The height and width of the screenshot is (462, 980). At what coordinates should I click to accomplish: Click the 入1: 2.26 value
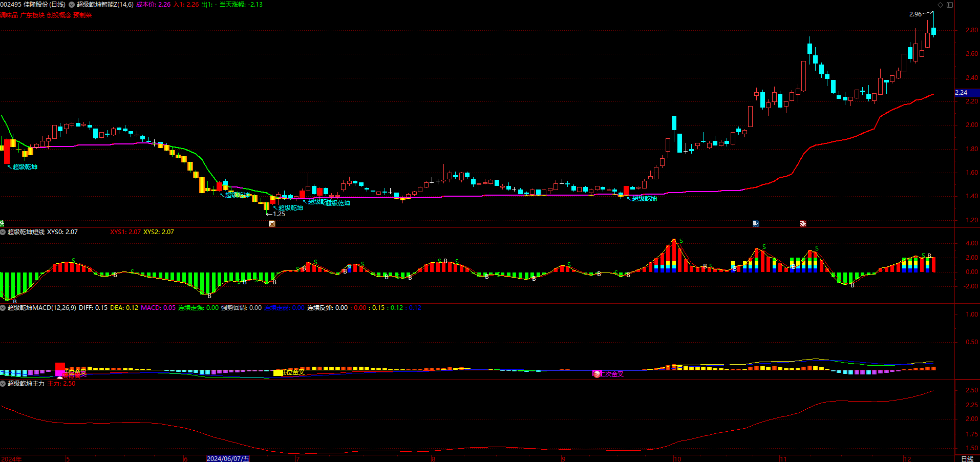pos(186,5)
